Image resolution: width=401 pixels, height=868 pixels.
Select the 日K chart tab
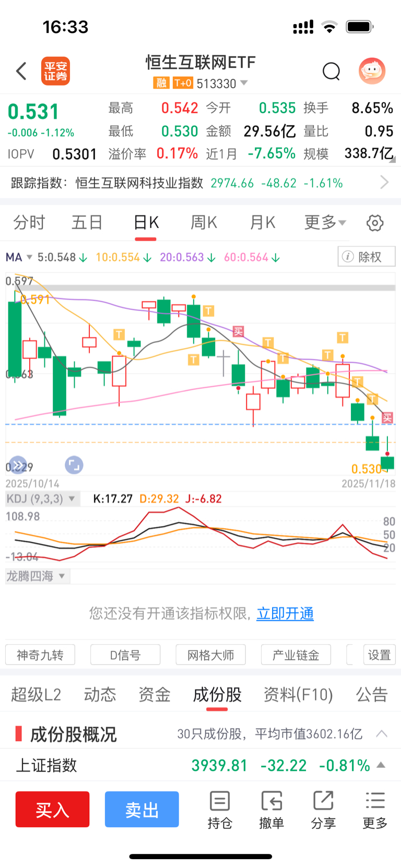[x=146, y=222]
